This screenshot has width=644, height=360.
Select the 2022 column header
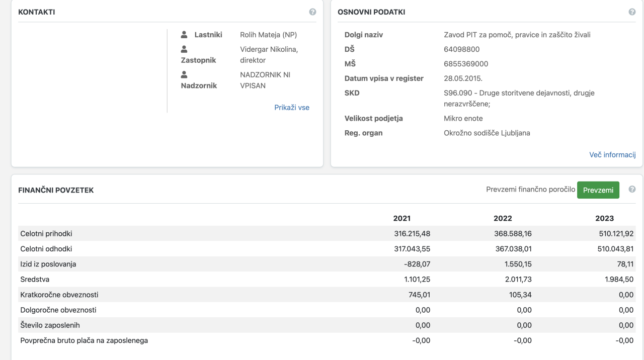(503, 218)
